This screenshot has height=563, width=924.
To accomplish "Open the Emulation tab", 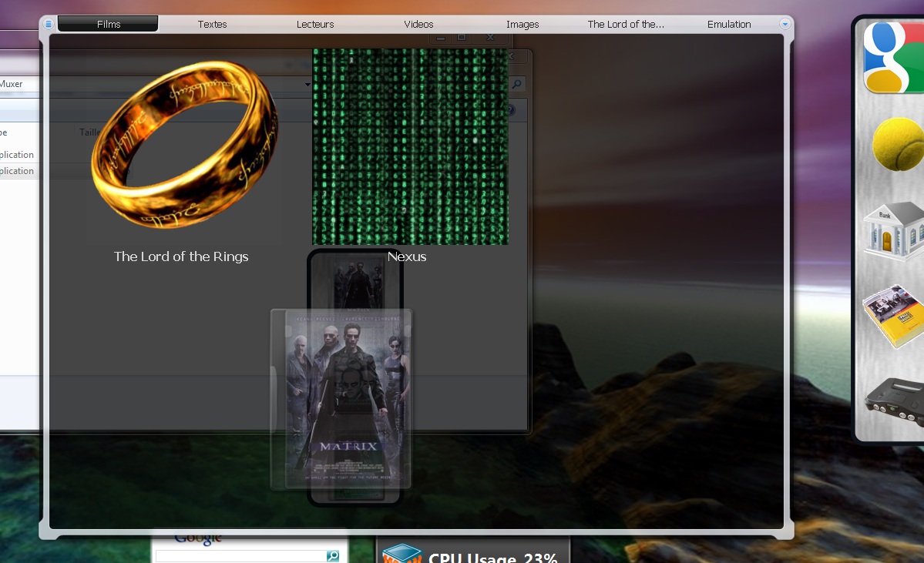I will point(729,25).
